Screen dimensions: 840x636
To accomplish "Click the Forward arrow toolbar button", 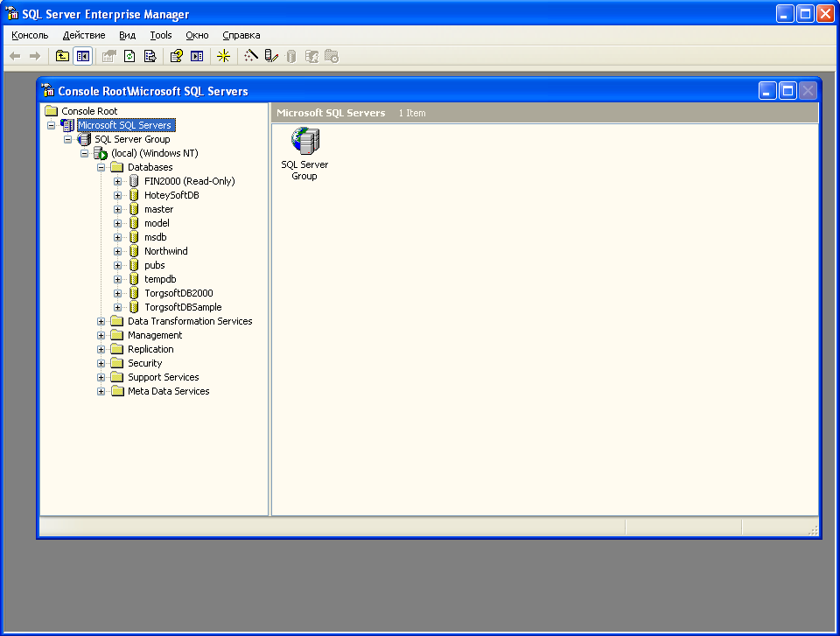I will 35,56.
